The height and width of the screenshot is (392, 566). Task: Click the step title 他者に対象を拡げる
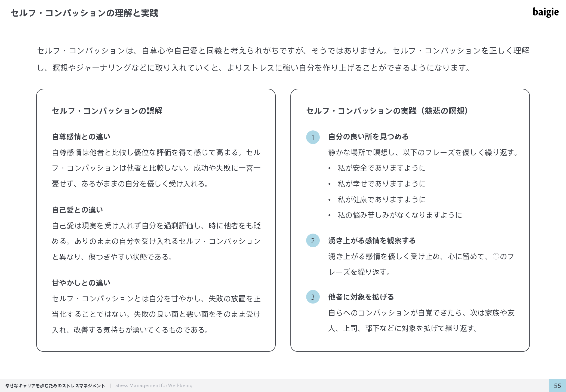(x=361, y=297)
